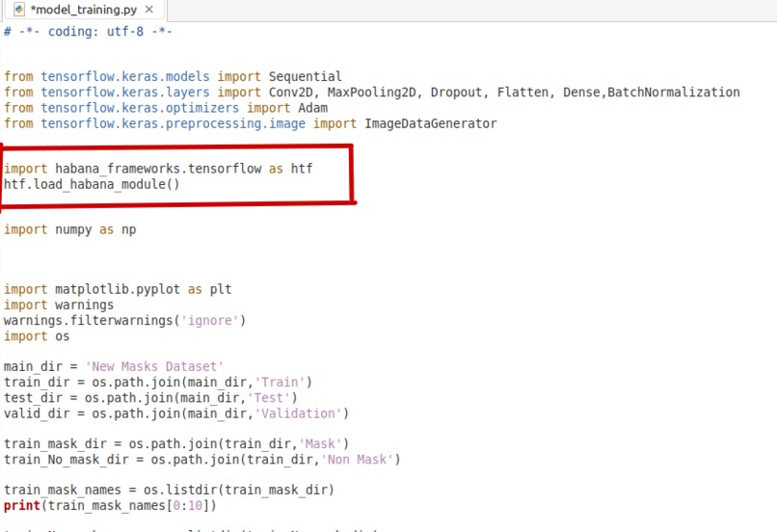777x532 pixels.
Task: Click the Python file icon on tab
Action: pyautogui.click(x=19, y=10)
